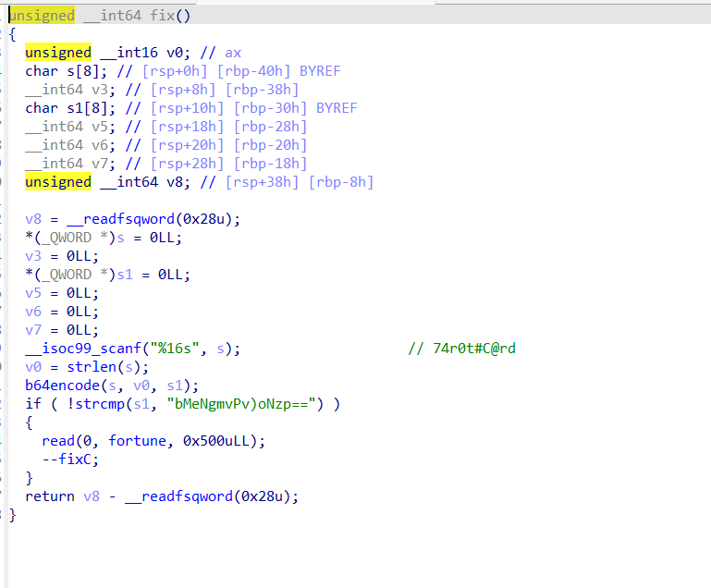Click the if keyword before strcmp
Screen dimensions: 711x588
[33, 404]
